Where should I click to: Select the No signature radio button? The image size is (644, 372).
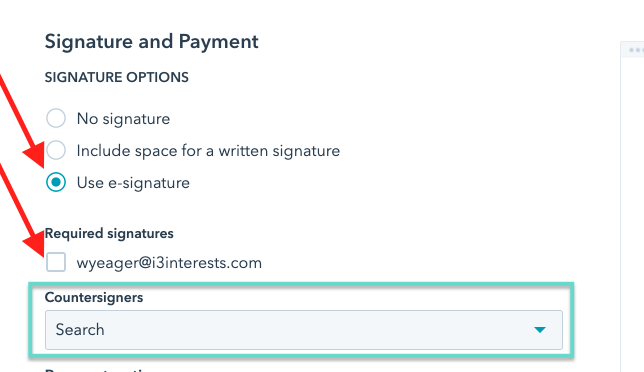coord(56,118)
